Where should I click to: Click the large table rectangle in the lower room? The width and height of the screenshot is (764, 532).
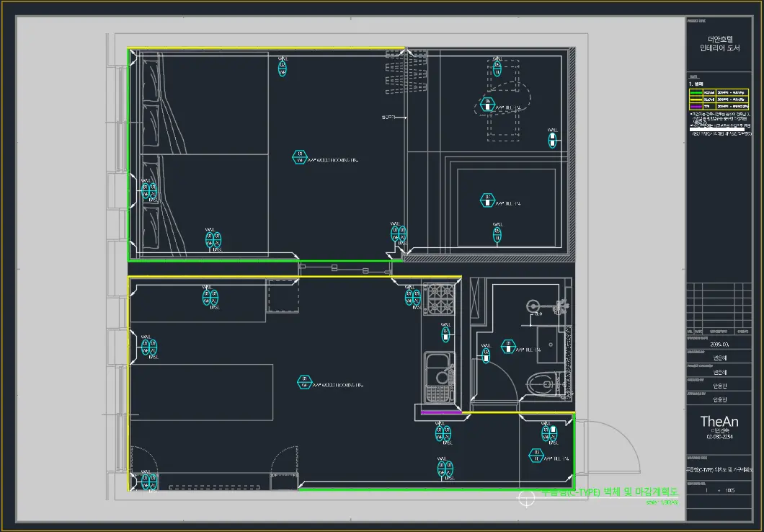pos(202,392)
